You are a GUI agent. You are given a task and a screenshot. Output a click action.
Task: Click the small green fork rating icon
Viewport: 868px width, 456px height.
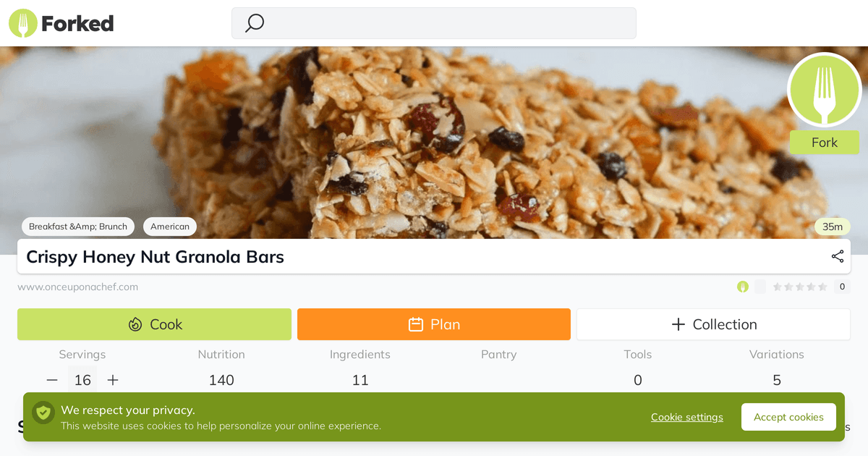(743, 287)
